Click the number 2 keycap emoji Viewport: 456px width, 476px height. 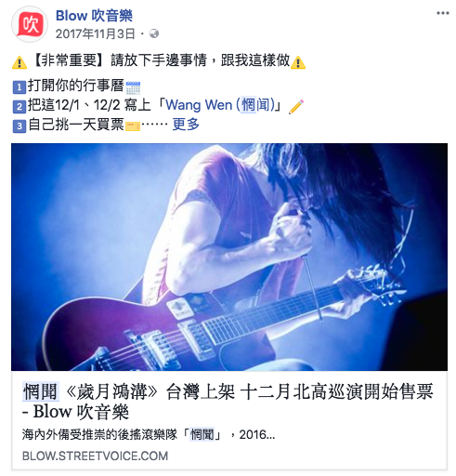click(20, 107)
